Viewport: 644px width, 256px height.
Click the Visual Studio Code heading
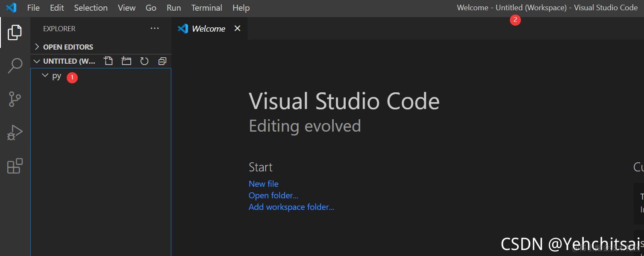click(x=344, y=101)
